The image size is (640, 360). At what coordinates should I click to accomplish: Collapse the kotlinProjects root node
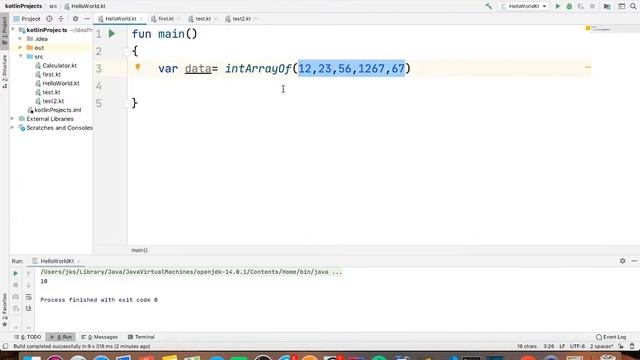(13, 30)
